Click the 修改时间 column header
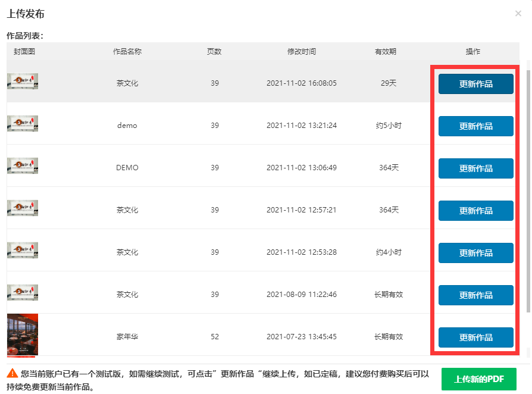Screen dimensions: 532x394 tap(301, 52)
